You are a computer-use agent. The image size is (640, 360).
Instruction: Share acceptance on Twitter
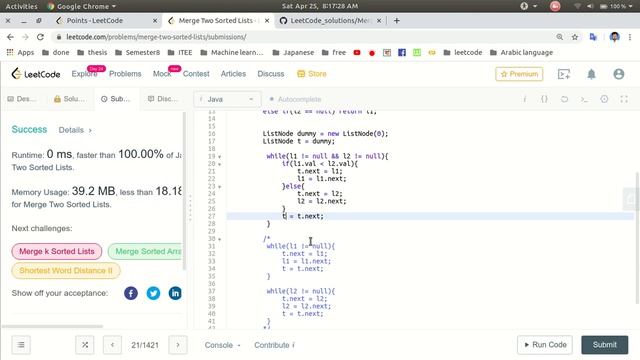153,293
